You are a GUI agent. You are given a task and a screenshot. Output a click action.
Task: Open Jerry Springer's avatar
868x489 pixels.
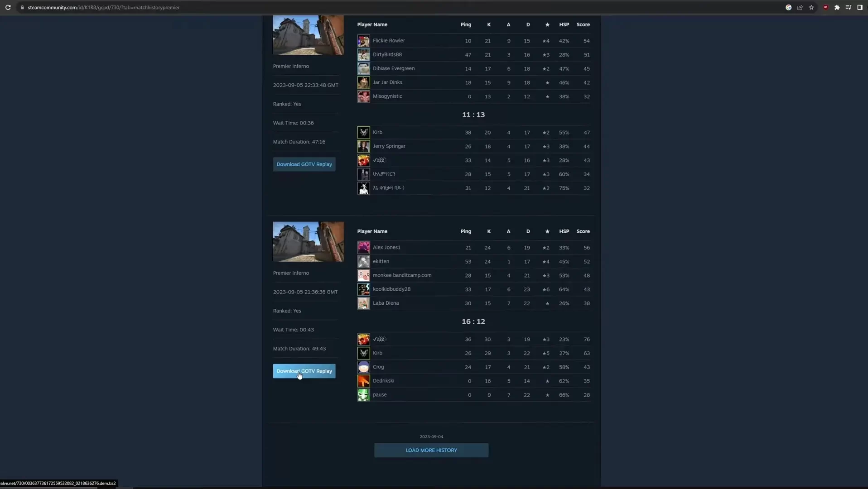point(363,146)
